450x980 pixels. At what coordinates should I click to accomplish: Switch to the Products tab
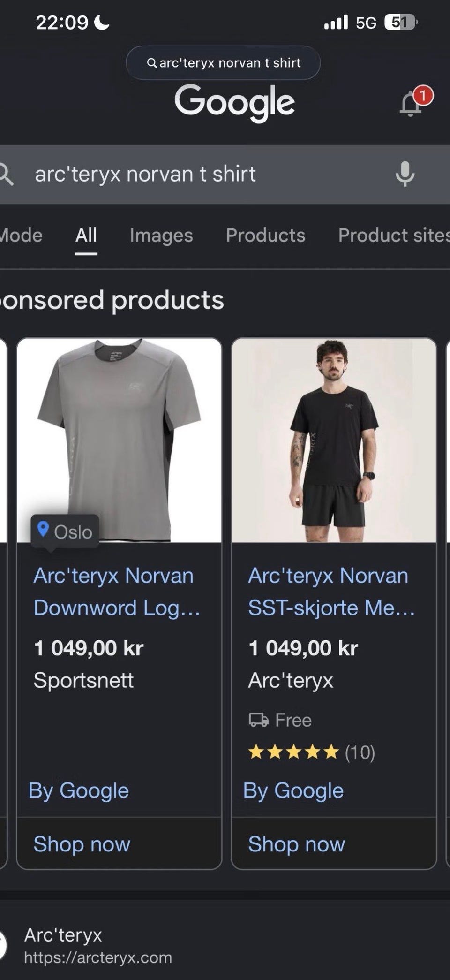(265, 235)
